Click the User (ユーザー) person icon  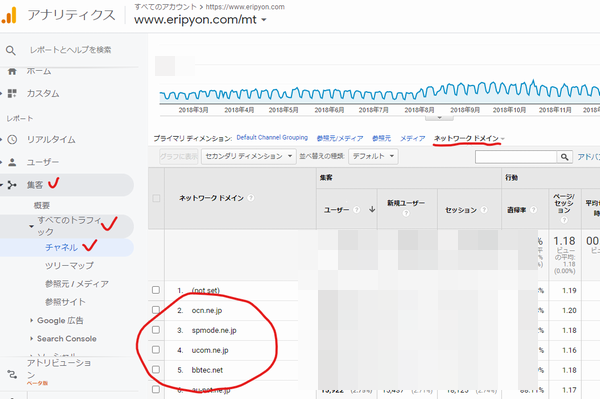pyautogui.click(x=12, y=162)
